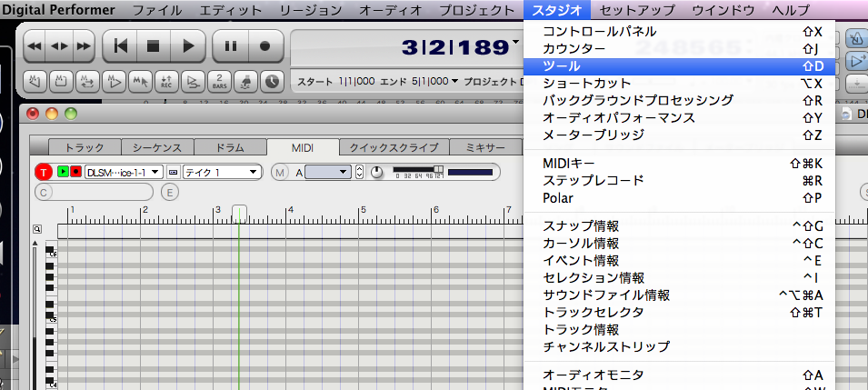This screenshot has height=390, width=868.
Task: Choose スナップ情報 menu item
Action: coord(679,226)
